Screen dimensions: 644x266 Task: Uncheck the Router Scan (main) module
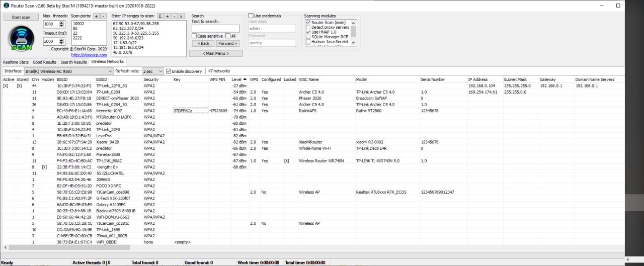(x=308, y=23)
